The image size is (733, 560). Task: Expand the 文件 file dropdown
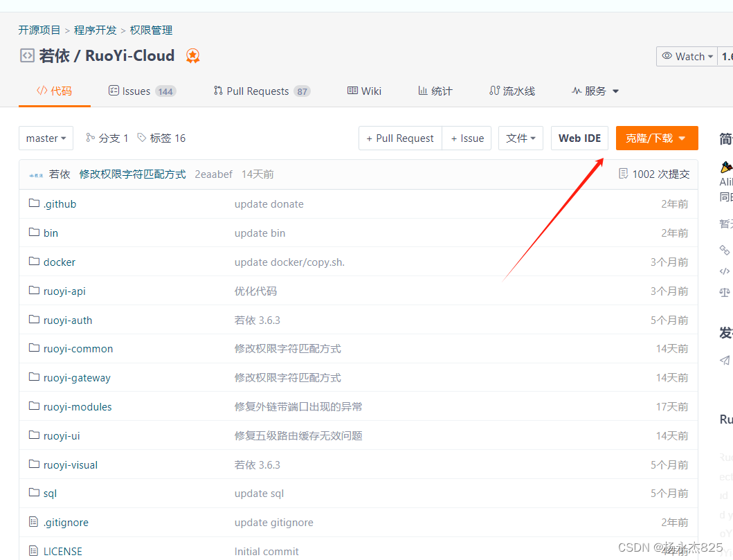point(521,138)
